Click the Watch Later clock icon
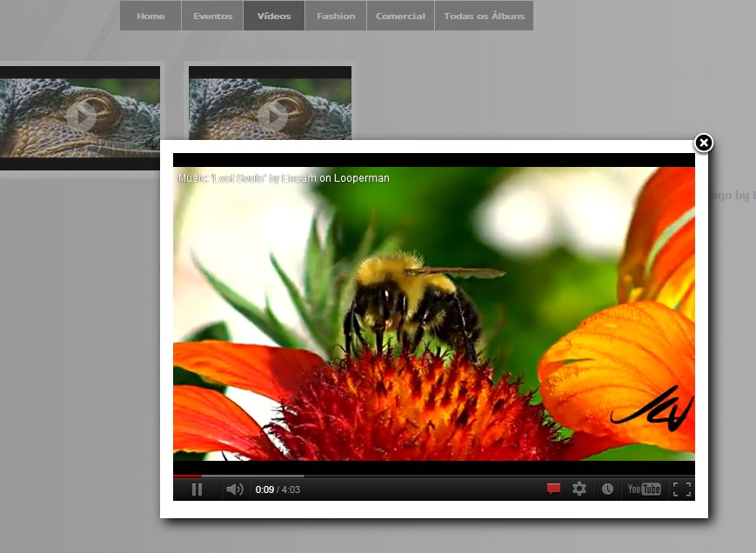This screenshot has height=553, width=756. point(607,490)
